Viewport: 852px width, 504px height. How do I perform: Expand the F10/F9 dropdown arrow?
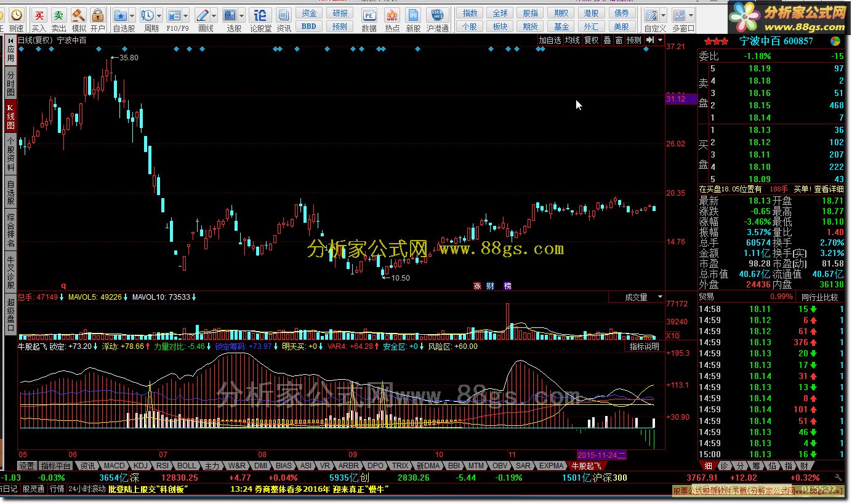(x=186, y=15)
